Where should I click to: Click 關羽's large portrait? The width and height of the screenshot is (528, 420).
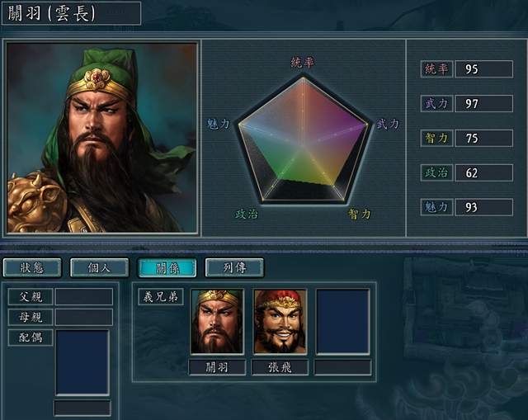tap(102, 138)
